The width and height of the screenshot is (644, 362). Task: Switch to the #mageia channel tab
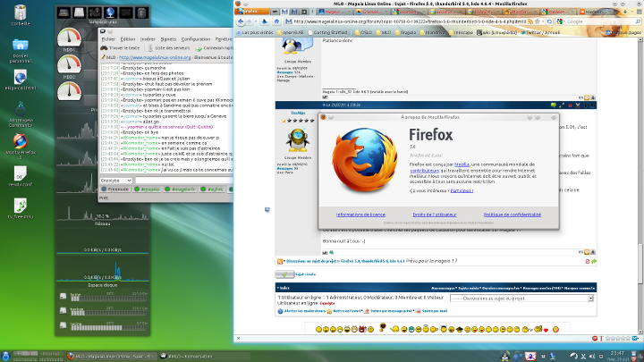point(147,189)
